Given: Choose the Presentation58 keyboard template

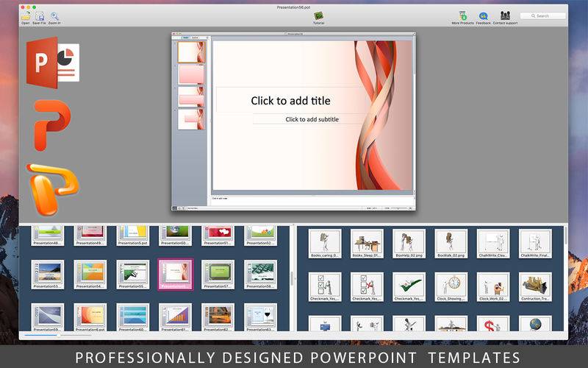Looking at the screenshot, I should point(261,275).
